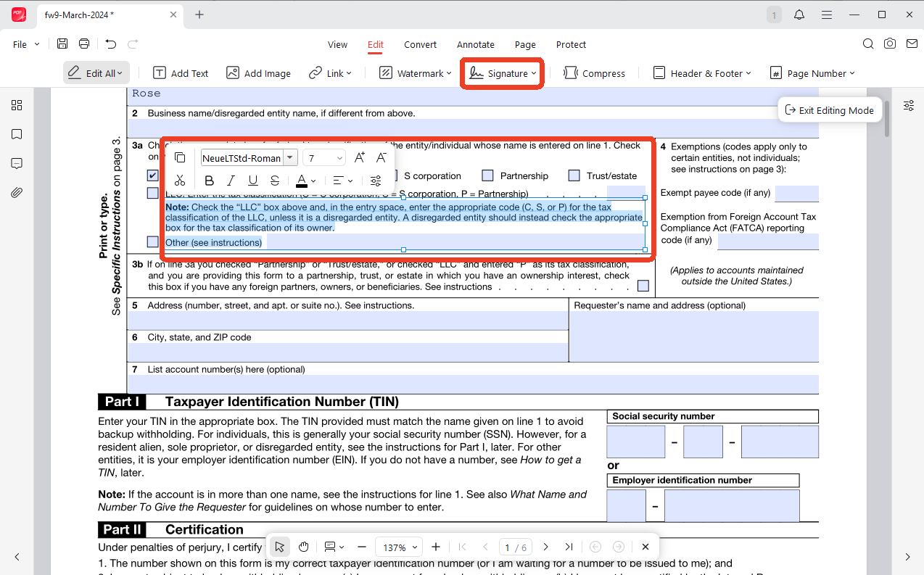Uncheck the checked Individual box in 3a
The width and height of the screenshot is (924, 575).
(152, 175)
